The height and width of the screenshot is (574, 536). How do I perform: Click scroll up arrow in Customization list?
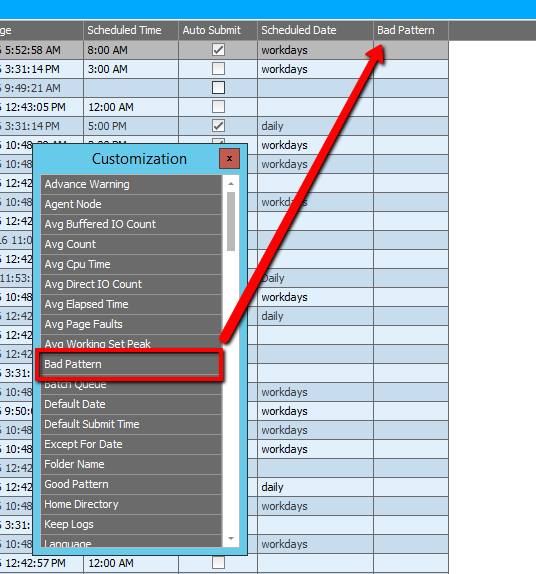click(x=231, y=184)
